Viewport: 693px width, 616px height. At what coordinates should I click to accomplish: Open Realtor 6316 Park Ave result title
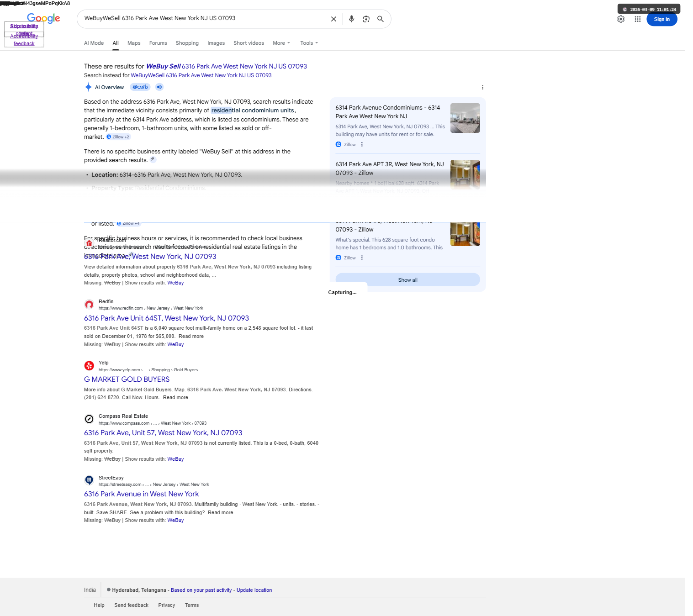click(x=150, y=257)
